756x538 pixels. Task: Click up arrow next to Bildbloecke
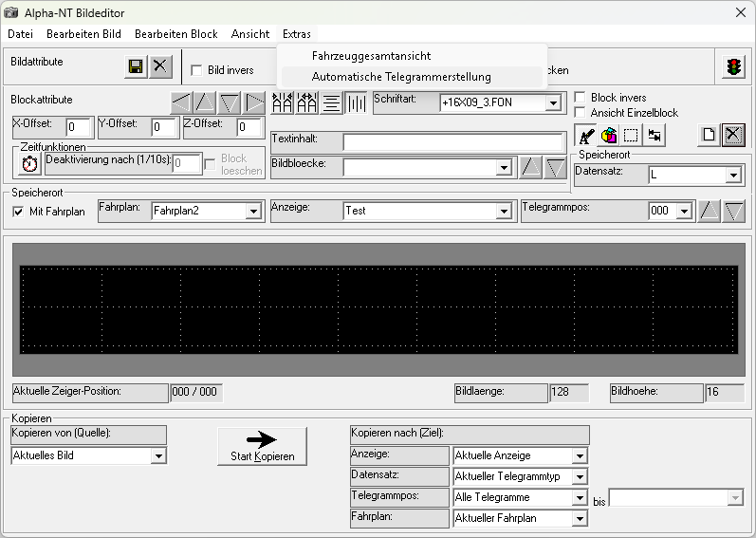point(531,167)
